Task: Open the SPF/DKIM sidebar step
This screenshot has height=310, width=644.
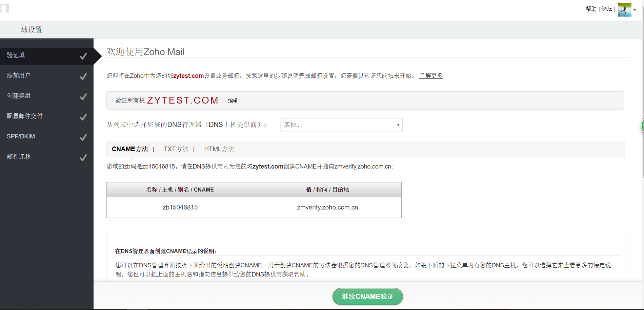Action: click(47, 137)
